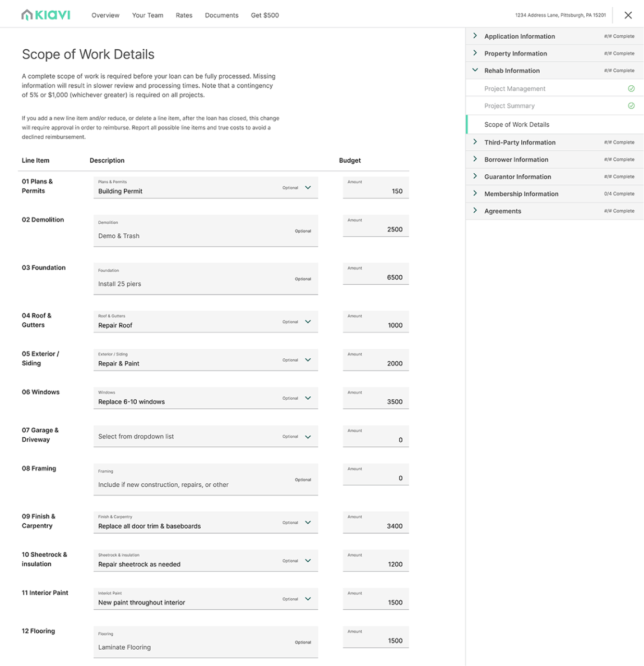The image size is (644, 666).
Task: Open Sheetrock & Insulation description dropdown
Action: pos(206,561)
